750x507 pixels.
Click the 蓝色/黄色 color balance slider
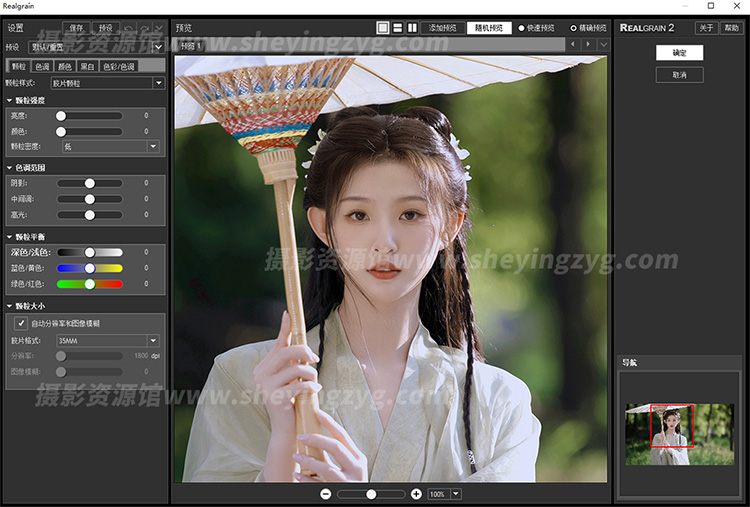tap(89, 268)
